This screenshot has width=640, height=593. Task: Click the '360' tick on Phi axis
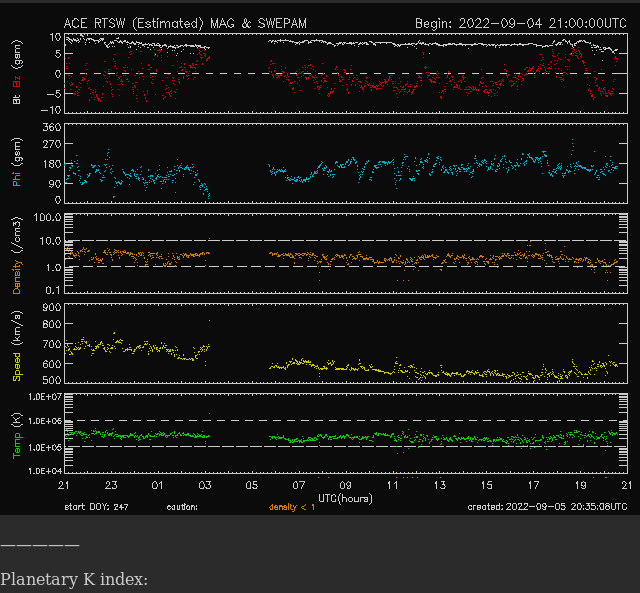52,127
